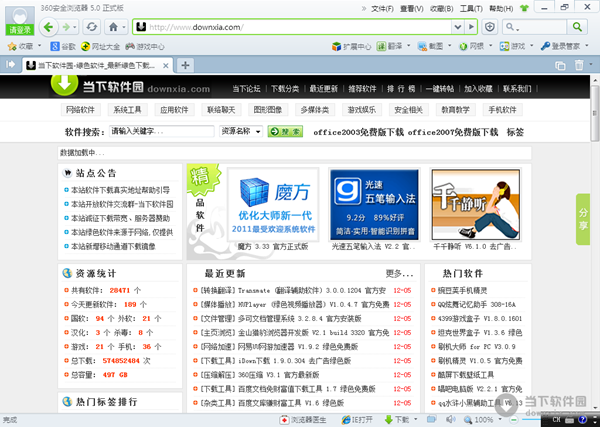Click the speaker mute icon in status bar
Image resolution: width=600 pixels, height=427 pixels.
[451, 420]
